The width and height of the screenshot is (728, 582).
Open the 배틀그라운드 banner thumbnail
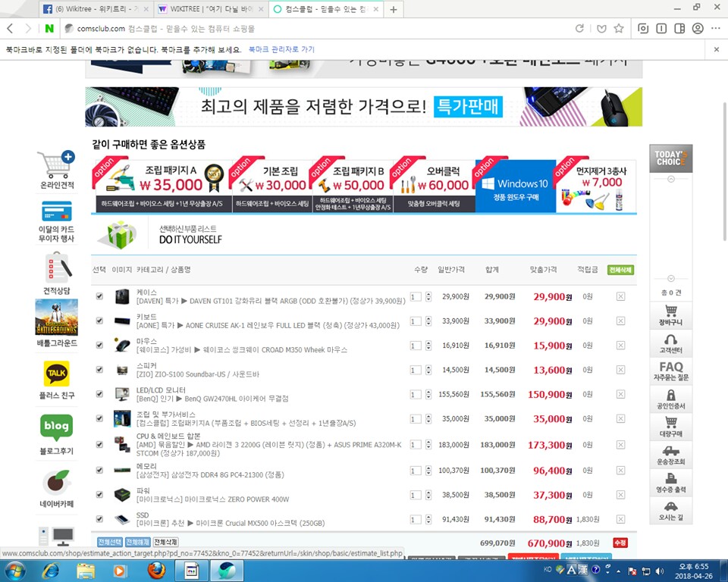click(x=57, y=318)
